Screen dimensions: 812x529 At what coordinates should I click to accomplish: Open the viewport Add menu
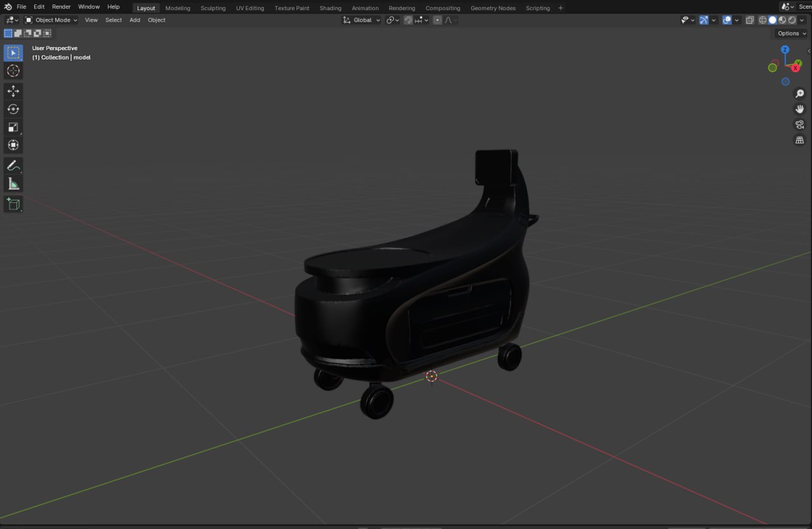(135, 20)
